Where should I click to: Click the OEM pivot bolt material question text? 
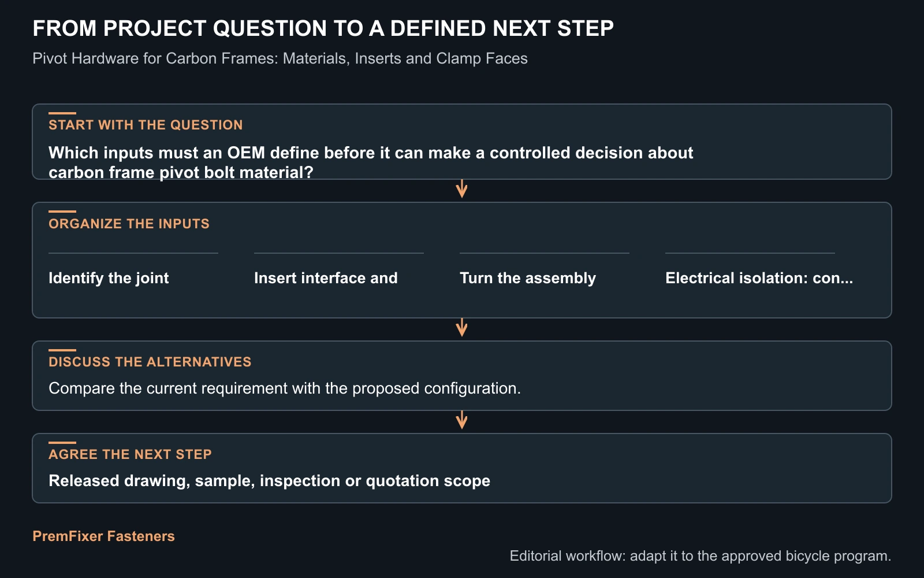click(x=371, y=162)
